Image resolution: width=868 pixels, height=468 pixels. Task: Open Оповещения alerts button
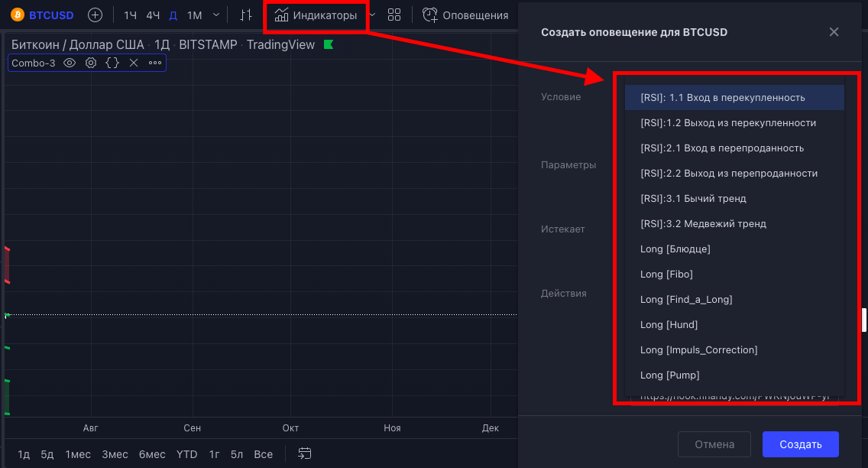click(465, 15)
